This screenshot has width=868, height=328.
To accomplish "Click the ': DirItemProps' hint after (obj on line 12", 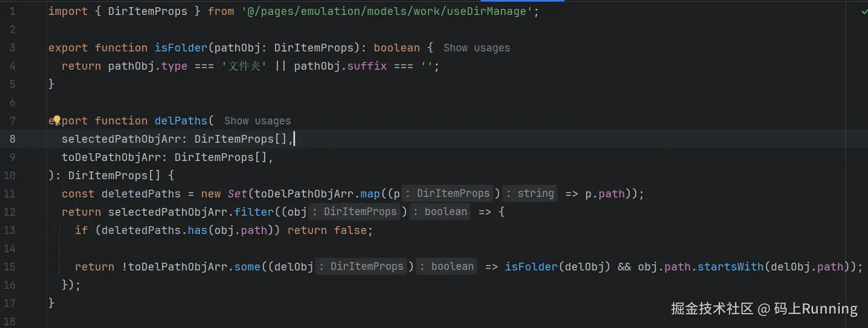I will 353,212.
